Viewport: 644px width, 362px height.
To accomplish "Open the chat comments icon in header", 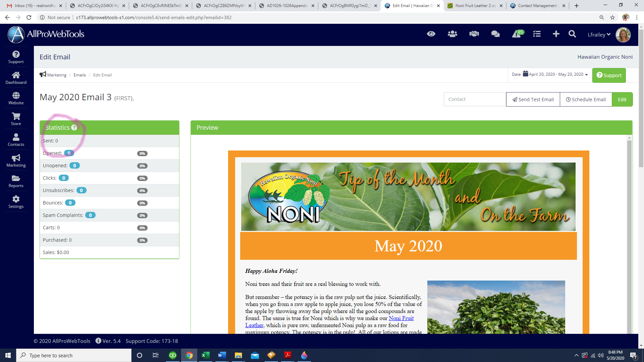I will pos(495,34).
